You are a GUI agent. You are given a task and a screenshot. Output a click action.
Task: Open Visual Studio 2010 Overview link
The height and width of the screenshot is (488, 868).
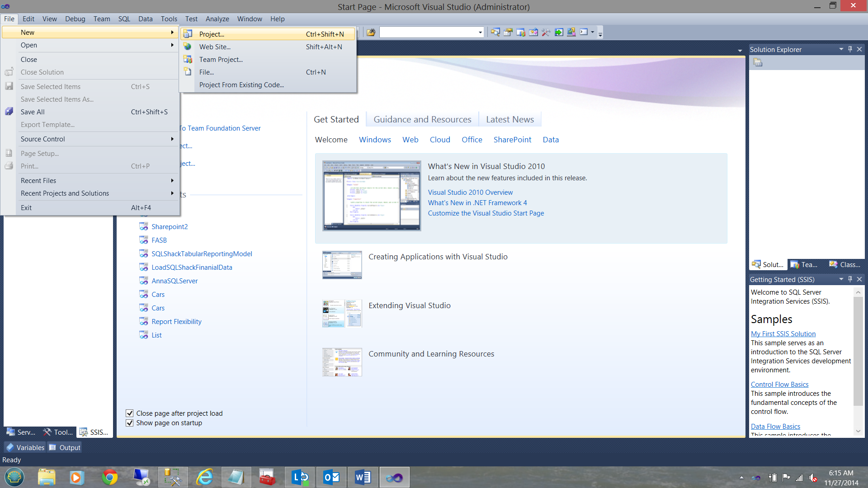470,192
